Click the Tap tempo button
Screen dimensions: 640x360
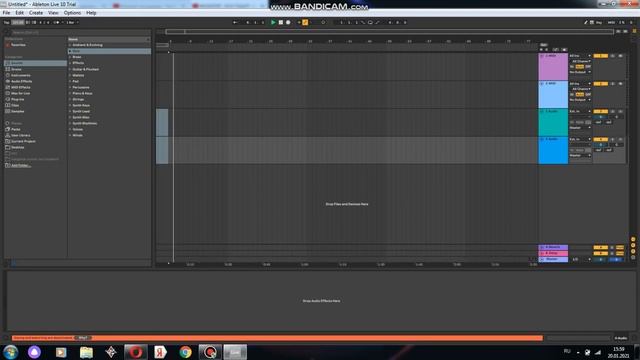(7, 22)
